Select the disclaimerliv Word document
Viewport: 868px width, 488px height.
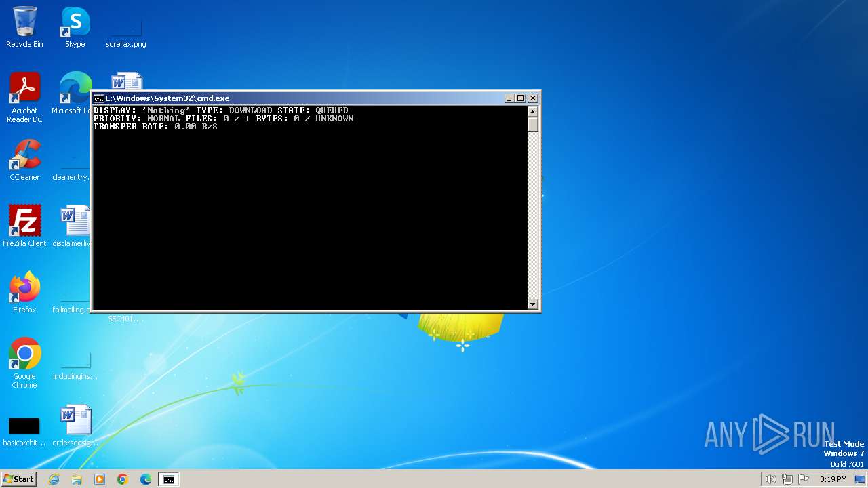72,227
